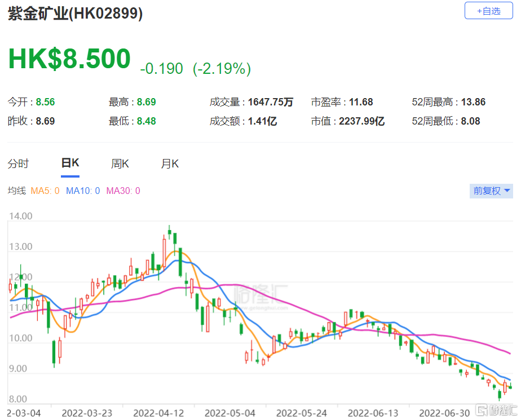This screenshot has width=521, height=420.
Task: Switch to the 分时 tab
Action: click(x=18, y=164)
